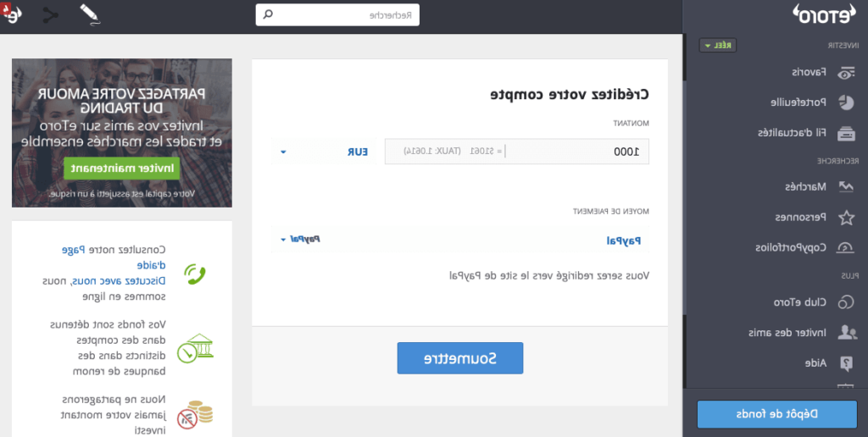Click the Personnes star icon
The image size is (868, 437).
(x=846, y=218)
